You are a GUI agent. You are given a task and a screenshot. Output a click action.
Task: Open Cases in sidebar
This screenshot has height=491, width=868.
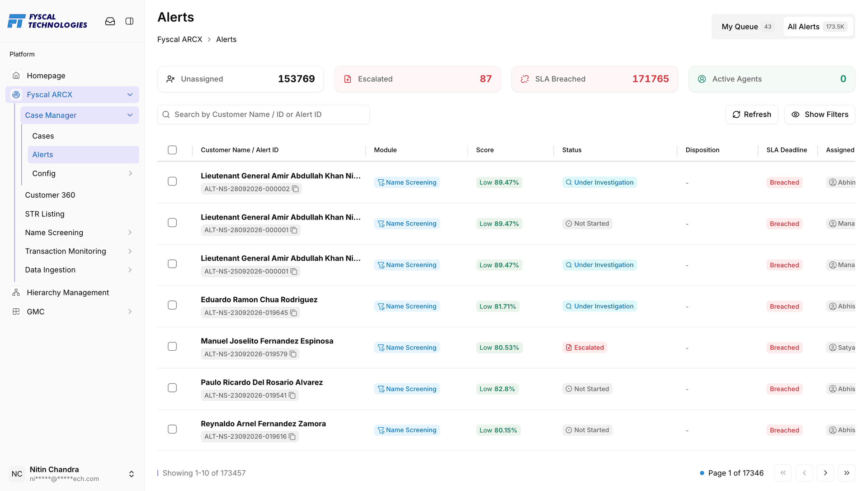[x=43, y=136]
